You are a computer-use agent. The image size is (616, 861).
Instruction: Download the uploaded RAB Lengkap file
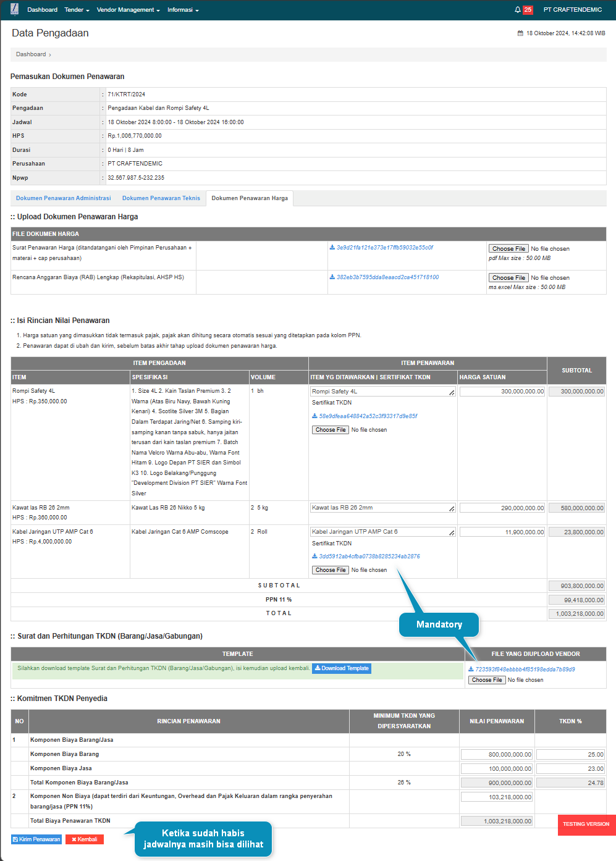point(387,277)
